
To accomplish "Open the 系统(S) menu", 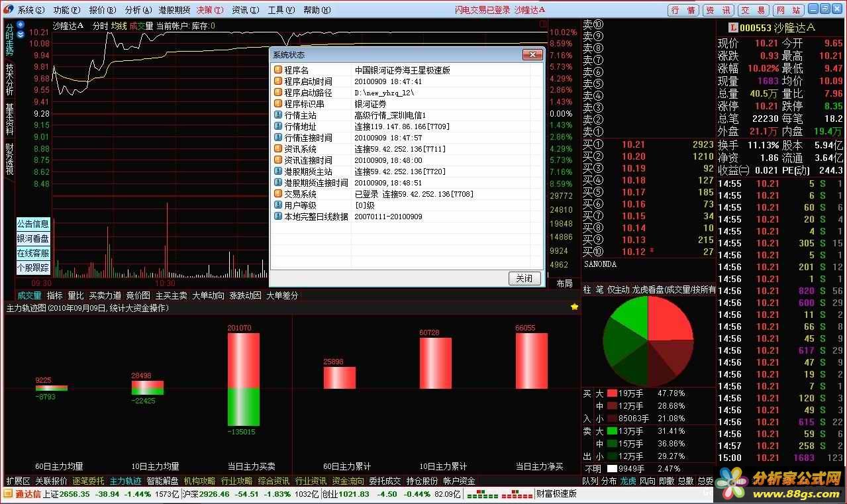I will click(32, 10).
